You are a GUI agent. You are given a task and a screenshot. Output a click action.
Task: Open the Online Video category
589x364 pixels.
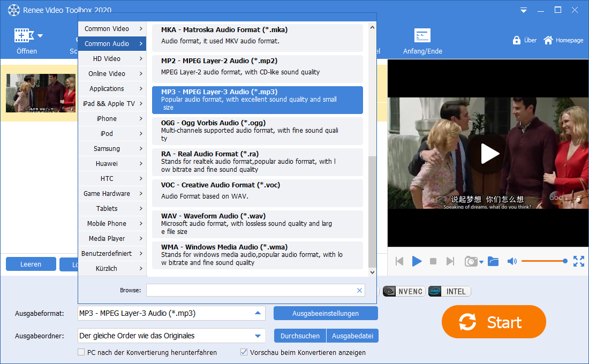pyautogui.click(x=112, y=74)
